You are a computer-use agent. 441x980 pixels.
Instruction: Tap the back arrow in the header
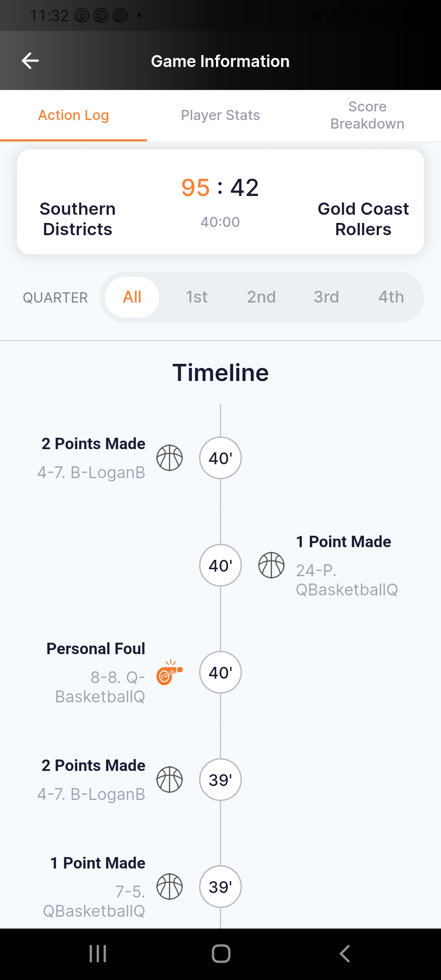(x=30, y=61)
